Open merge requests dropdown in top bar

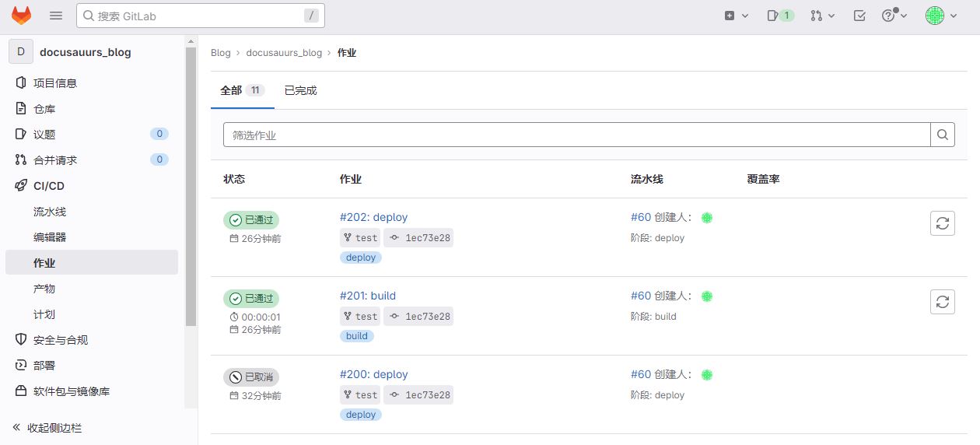822,16
